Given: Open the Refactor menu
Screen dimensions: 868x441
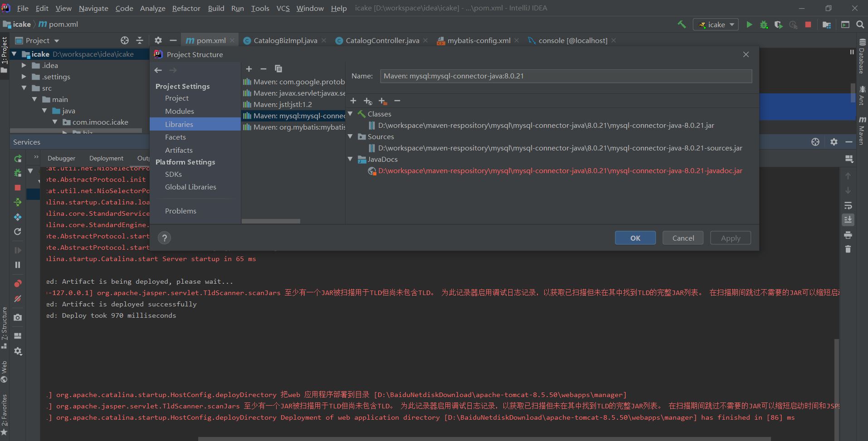Looking at the screenshot, I should [186, 8].
